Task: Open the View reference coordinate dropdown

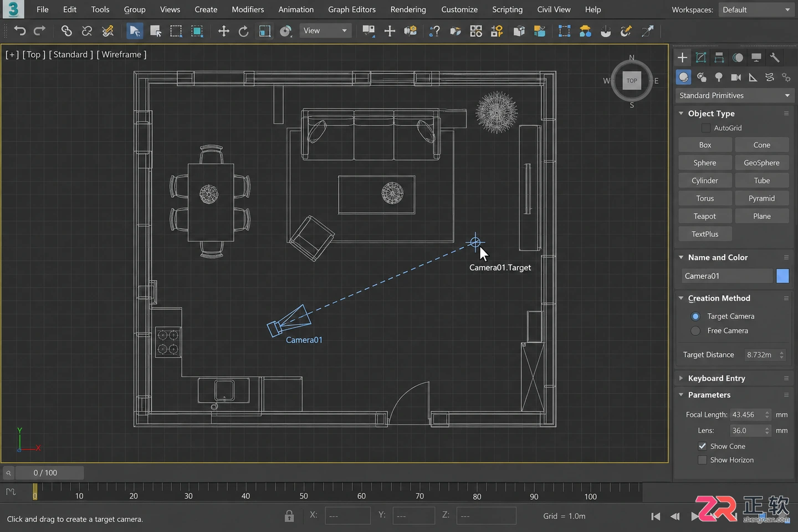Action: pos(325,31)
